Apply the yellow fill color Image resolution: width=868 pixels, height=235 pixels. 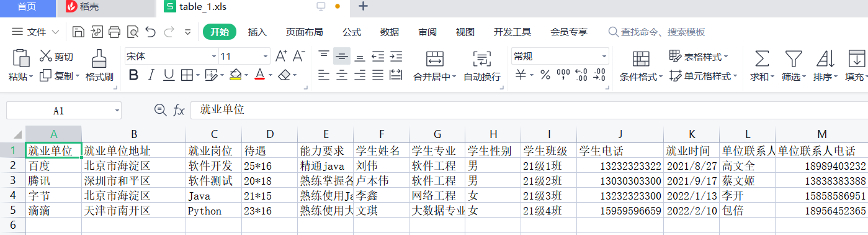[235, 75]
